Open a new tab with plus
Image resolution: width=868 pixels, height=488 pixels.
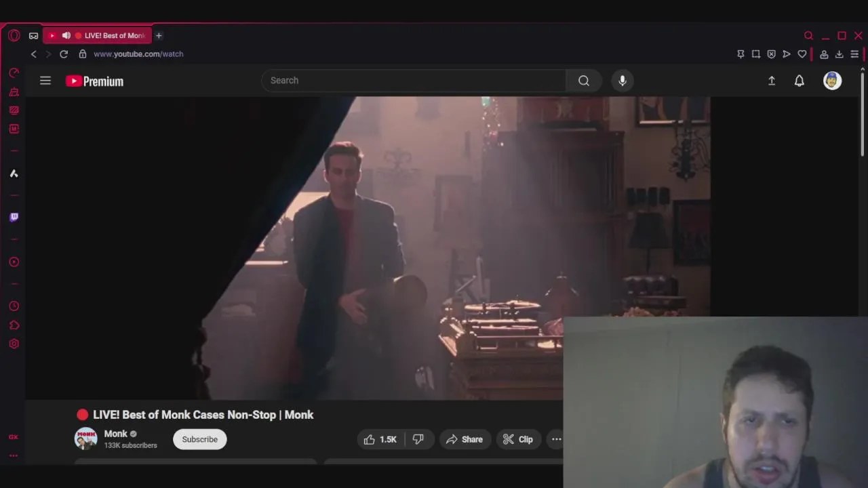(159, 35)
